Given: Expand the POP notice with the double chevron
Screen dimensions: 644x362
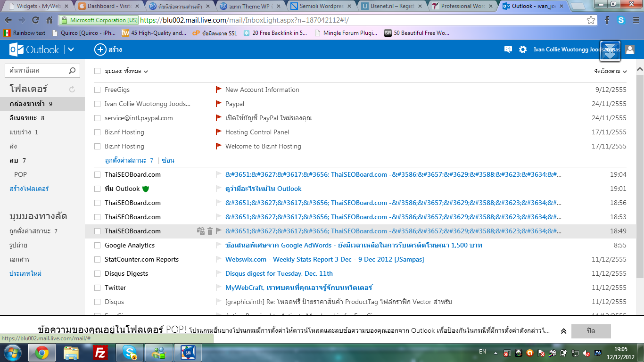Looking at the screenshot, I should coord(563,331).
